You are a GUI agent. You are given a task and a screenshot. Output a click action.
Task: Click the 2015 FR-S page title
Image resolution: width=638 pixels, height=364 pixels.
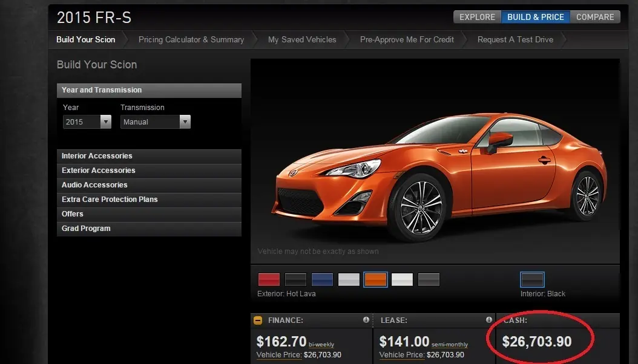(x=94, y=18)
